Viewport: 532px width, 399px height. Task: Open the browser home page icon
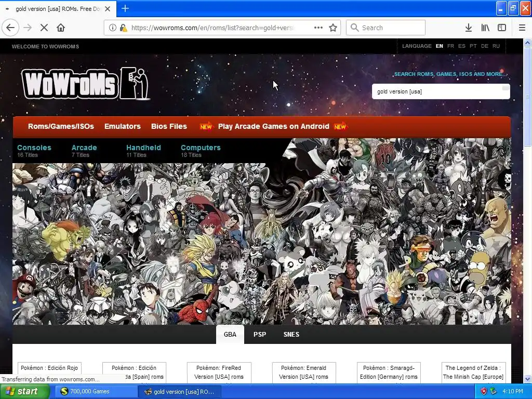point(61,28)
